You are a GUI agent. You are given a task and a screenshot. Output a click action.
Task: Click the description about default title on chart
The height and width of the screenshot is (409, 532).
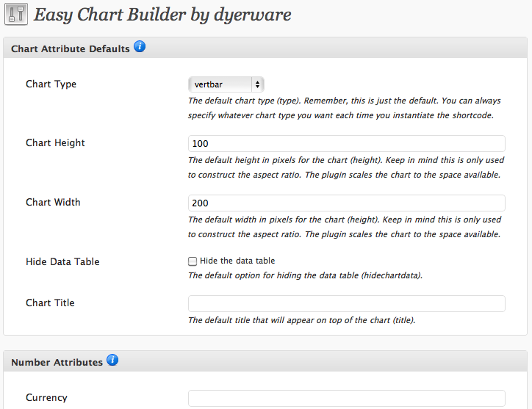pos(301,320)
